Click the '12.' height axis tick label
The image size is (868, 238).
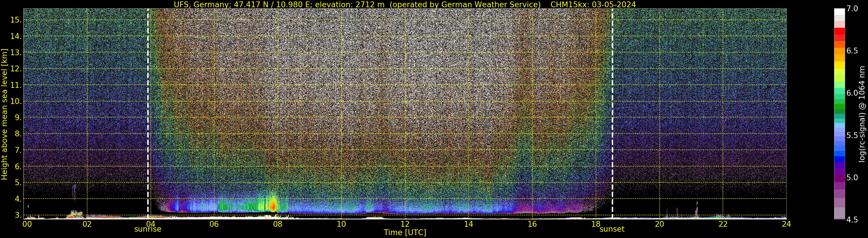click(x=16, y=69)
